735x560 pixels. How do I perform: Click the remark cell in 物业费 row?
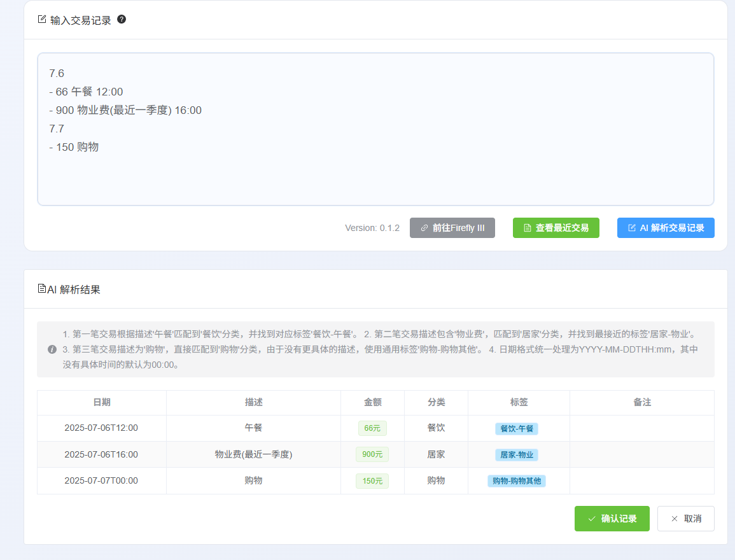(x=642, y=454)
